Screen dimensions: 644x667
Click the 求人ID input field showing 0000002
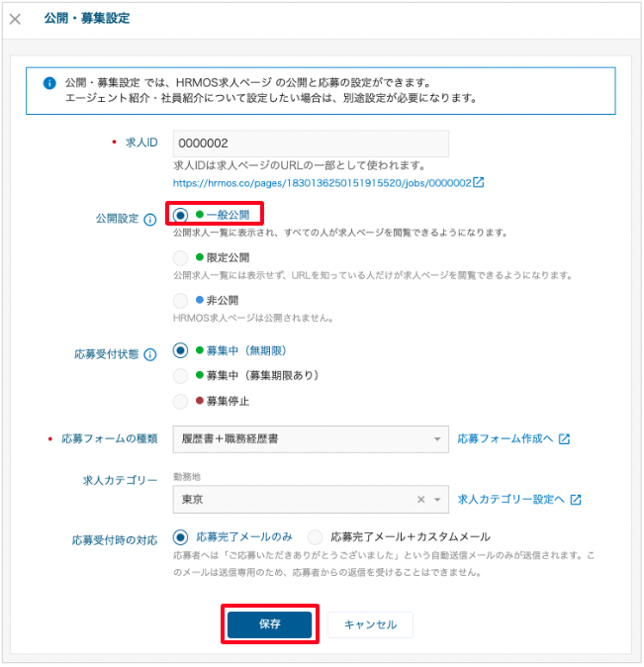[x=311, y=143]
